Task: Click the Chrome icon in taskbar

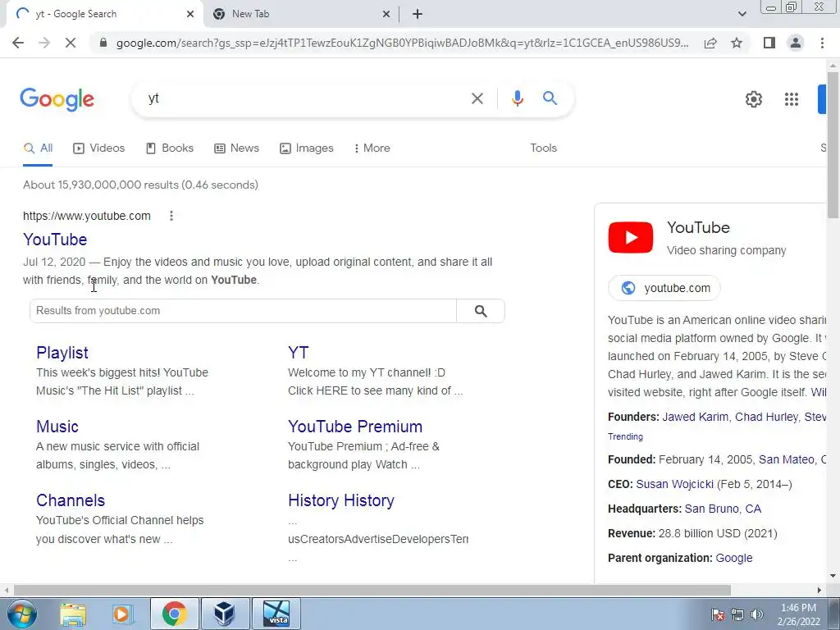Action: [x=174, y=614]
